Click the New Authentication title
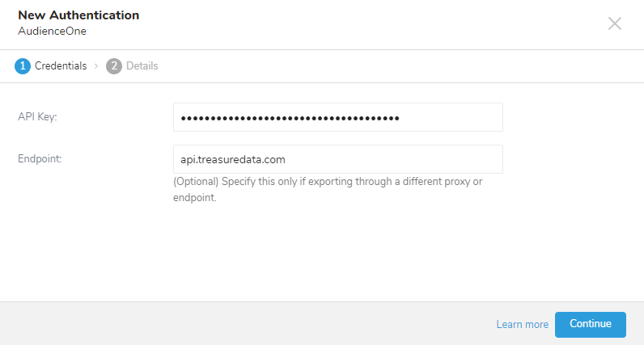644x345 pixels. tap(78, 15)
